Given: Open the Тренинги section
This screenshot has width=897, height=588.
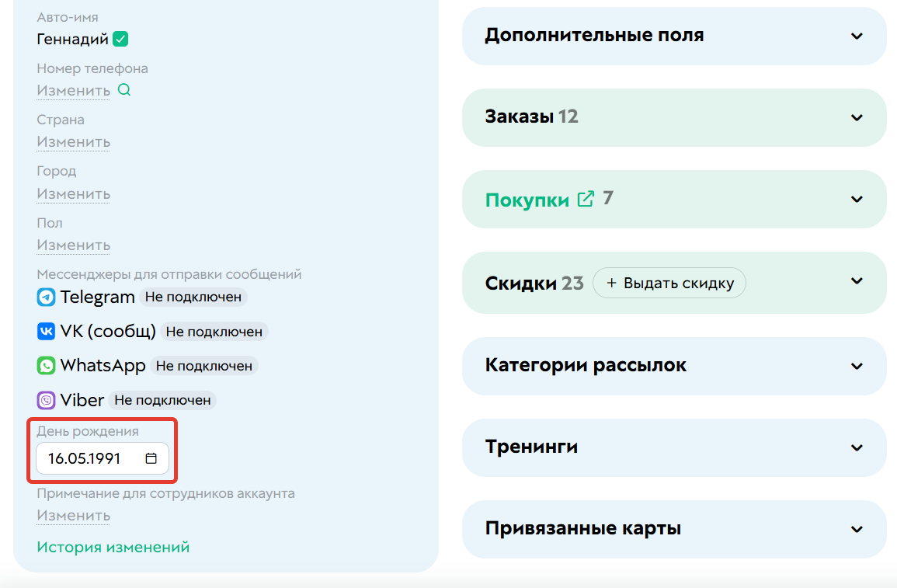Looking at the screenshot, I should 857,447.
